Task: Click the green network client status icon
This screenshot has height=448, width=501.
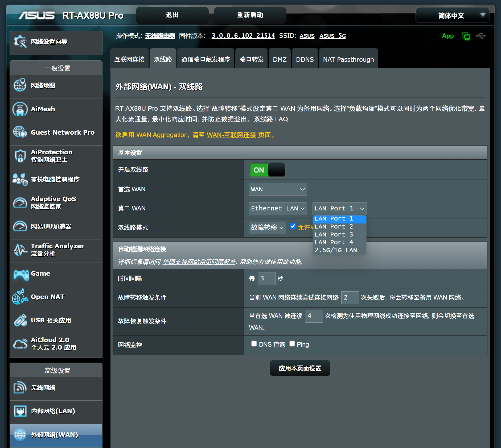Action: pos(466,36)
